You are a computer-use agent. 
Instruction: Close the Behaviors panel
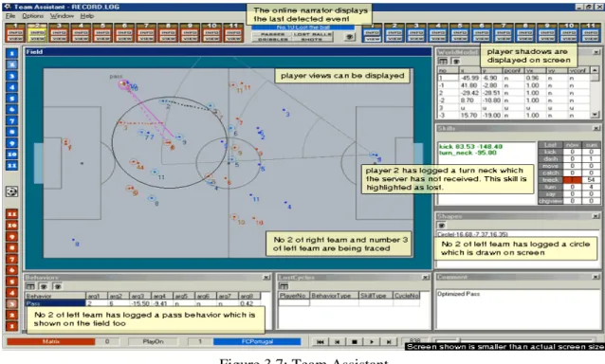(266, 277)
